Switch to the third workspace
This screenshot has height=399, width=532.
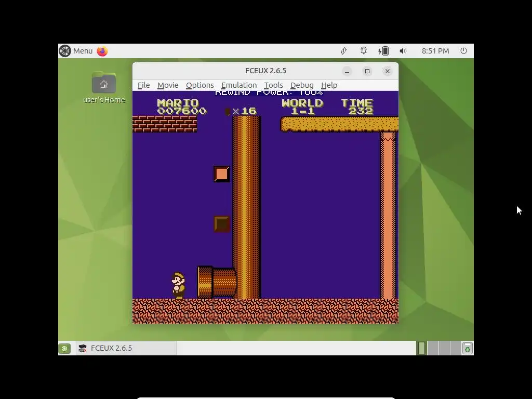pyautogui.click(x=444, y=348)
